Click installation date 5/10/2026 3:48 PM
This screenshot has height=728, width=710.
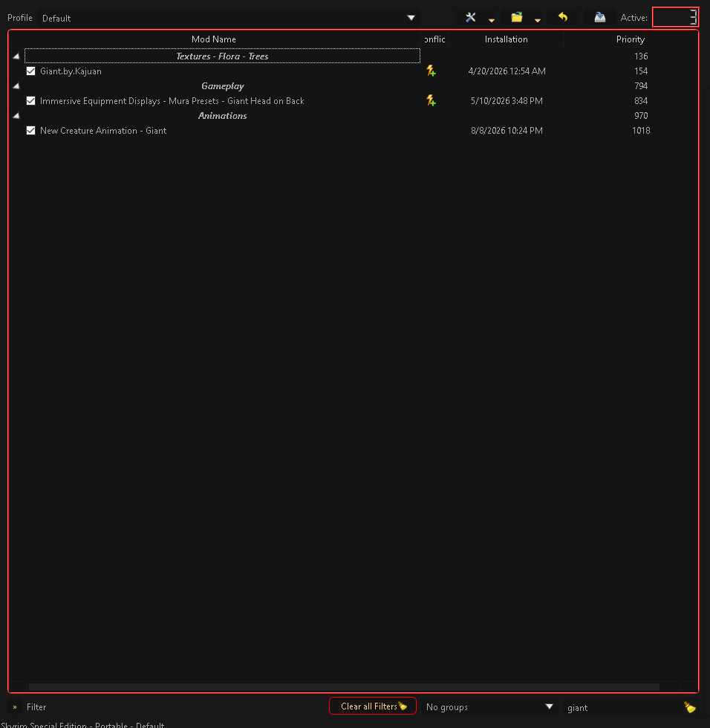point(507,101)
